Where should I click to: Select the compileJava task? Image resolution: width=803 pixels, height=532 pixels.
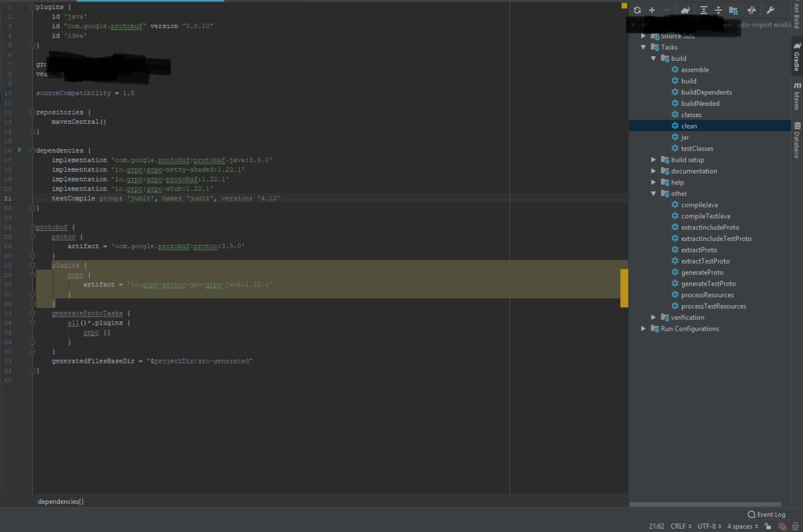(x=695, y=205)
